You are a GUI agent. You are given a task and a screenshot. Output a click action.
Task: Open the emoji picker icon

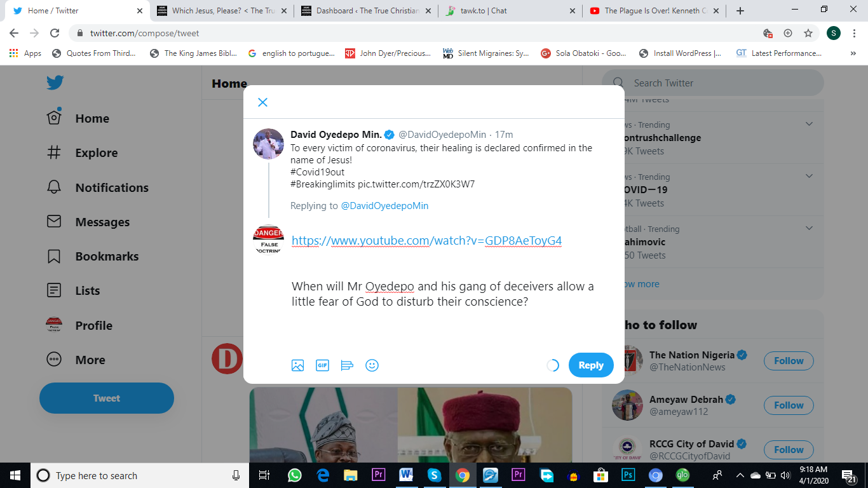point(372,365)
